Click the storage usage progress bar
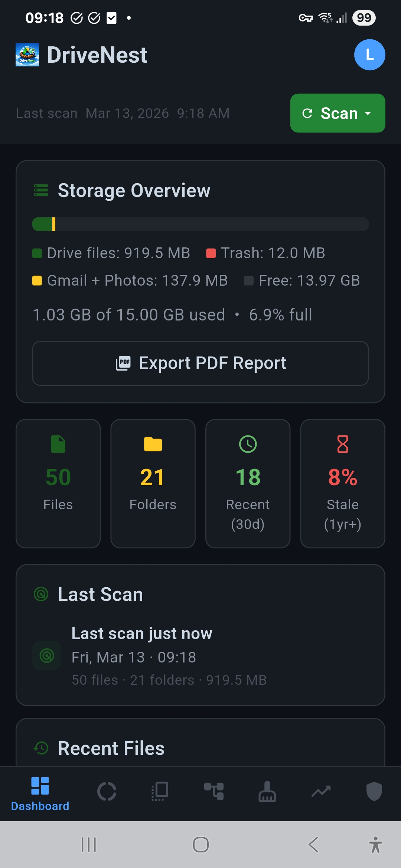Image resolution: width=401 pixels, height=868 pixels. 200,224
